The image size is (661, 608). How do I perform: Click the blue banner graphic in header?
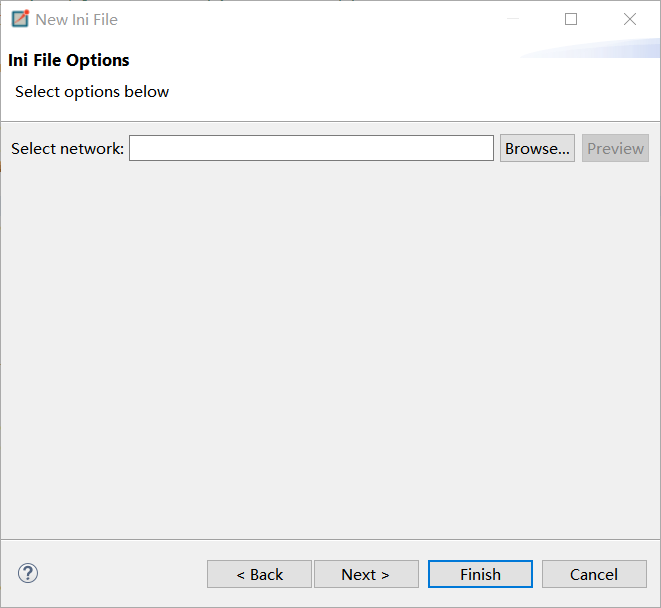[x=590, y=48]
